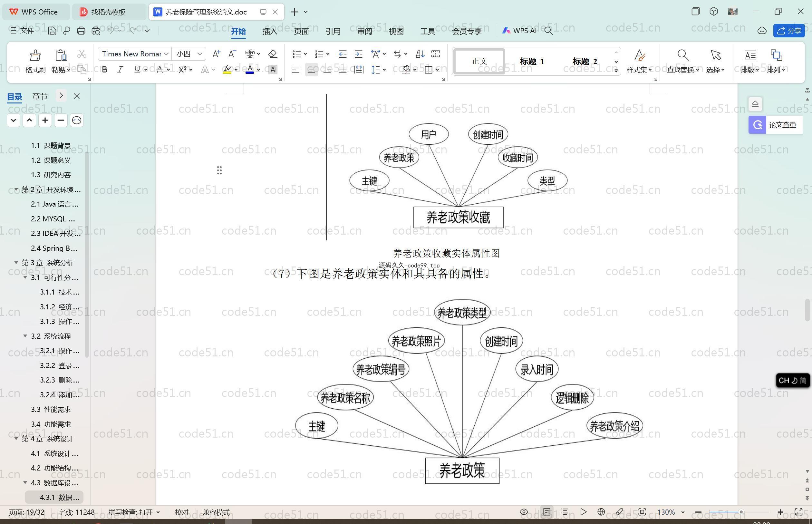Toggle spell check (拼写检查) in status bar
The width and height of the screenshot is (812, 524).
point(134,512)
